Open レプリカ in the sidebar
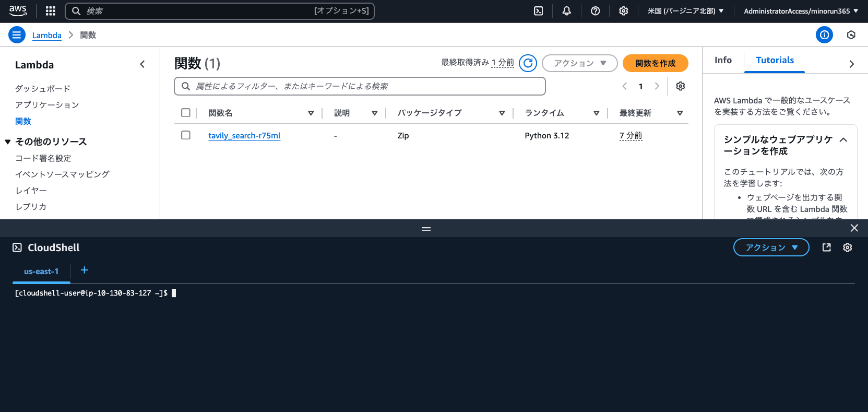 31,207
